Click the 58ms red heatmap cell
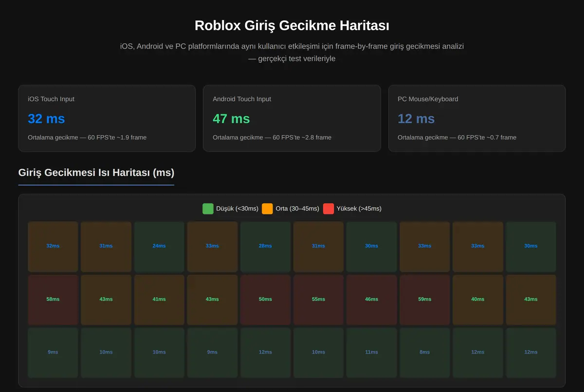The width and height of the screenshot is (584, 392). click(x=53, y=300)
